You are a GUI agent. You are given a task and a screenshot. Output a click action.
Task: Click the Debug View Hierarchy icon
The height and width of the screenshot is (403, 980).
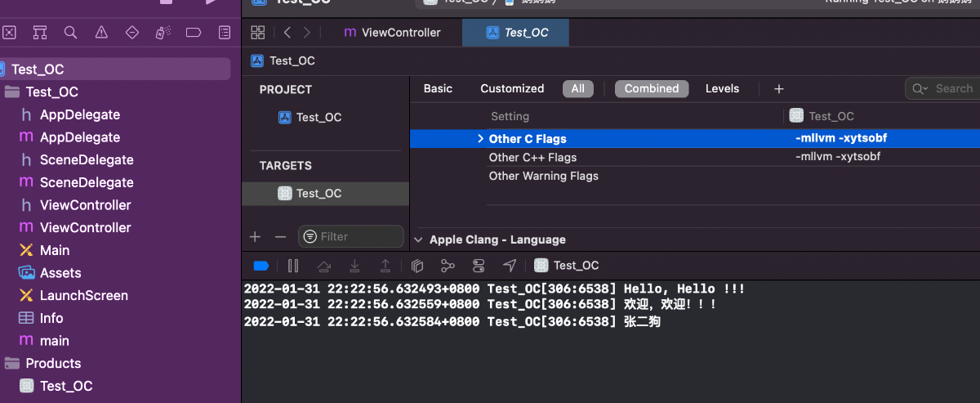pyautogui.click(x=416, y=266)
